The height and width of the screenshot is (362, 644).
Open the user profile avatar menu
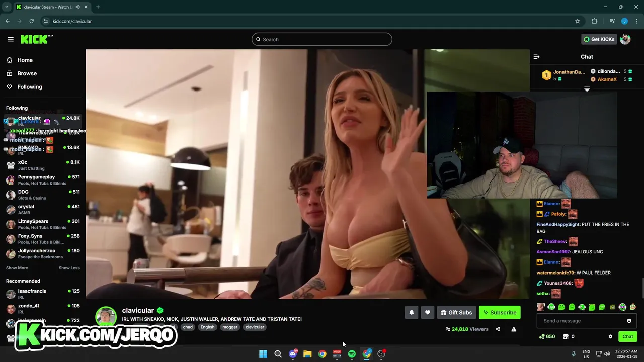click(x=625, y=39)
